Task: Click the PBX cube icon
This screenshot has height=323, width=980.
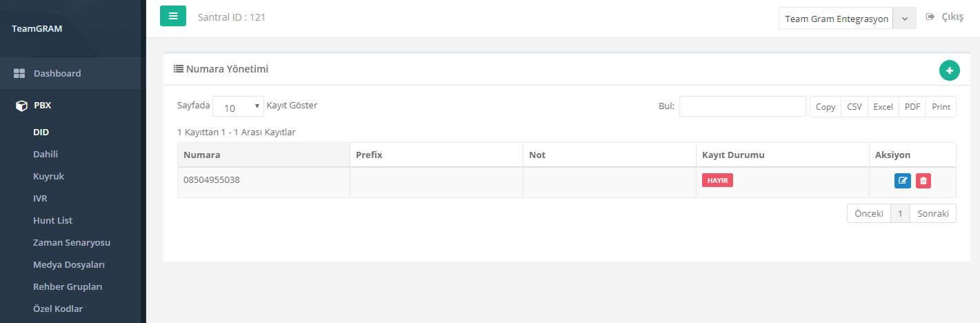Action: pos(21,106)
